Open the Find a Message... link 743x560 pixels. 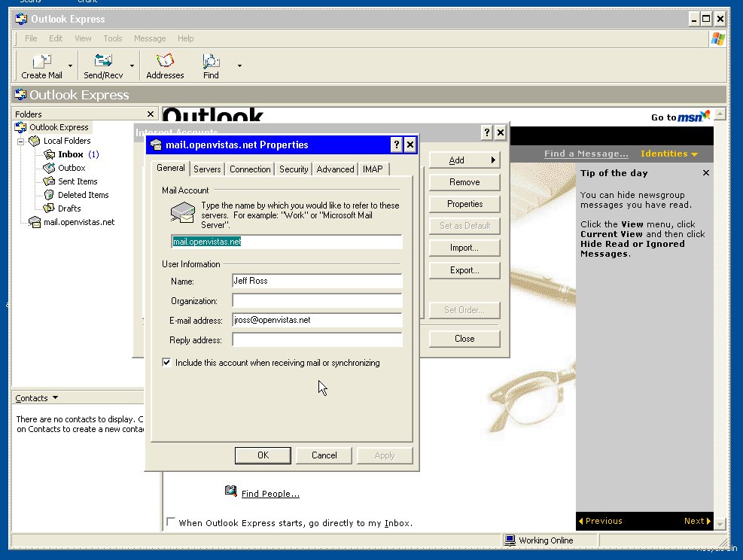click(586, 154)
